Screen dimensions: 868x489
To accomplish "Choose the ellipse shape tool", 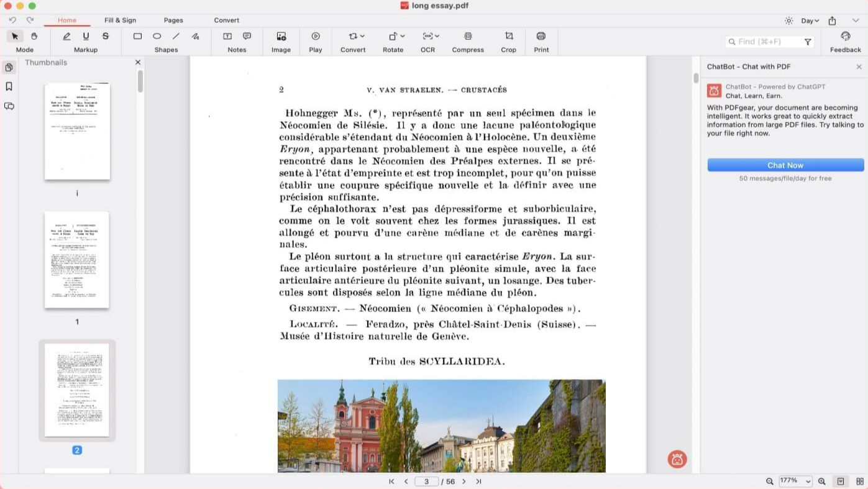I will click(157, 37).
